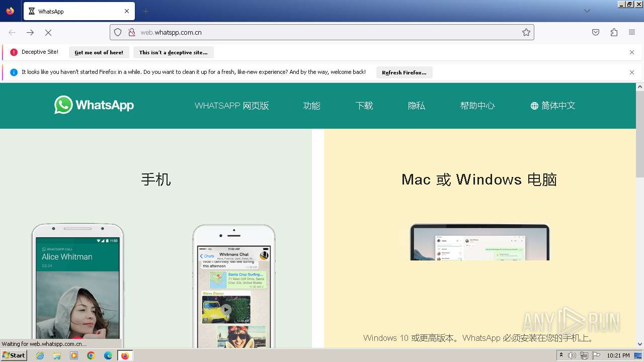Dismiss the Deceptive Site notification bar
Image resolution: width=644 pixels, height=362 pixels.
coord(632,52)
